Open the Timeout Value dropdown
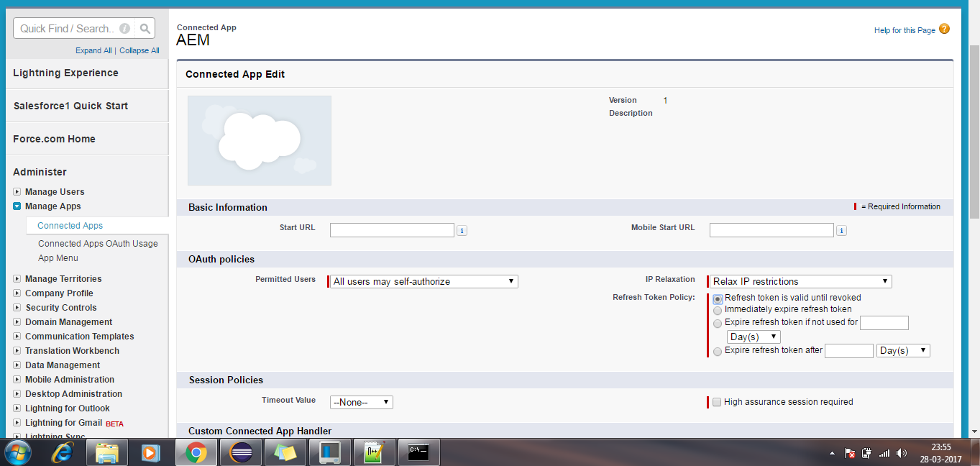 click(x=361, y=402)
